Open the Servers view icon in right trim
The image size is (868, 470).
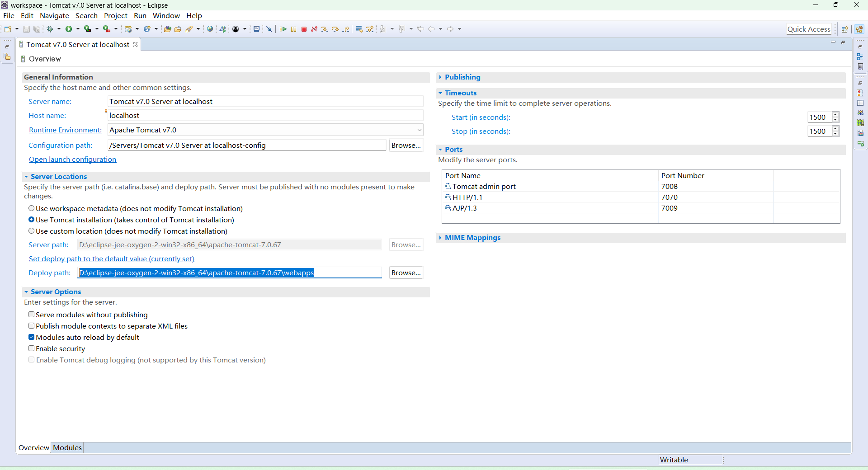tap(860, 113)
